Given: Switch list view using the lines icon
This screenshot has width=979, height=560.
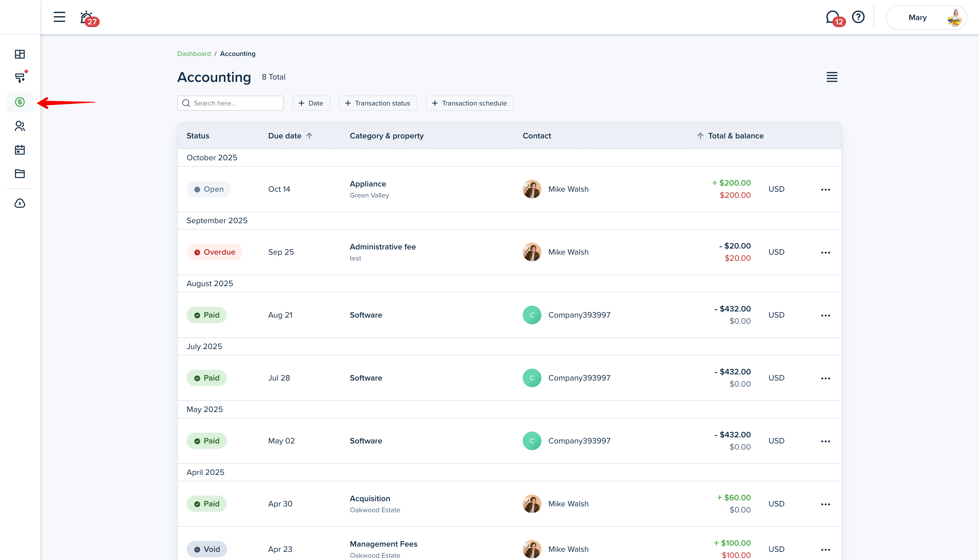Looking at the screenshot, I should [831, 77].
